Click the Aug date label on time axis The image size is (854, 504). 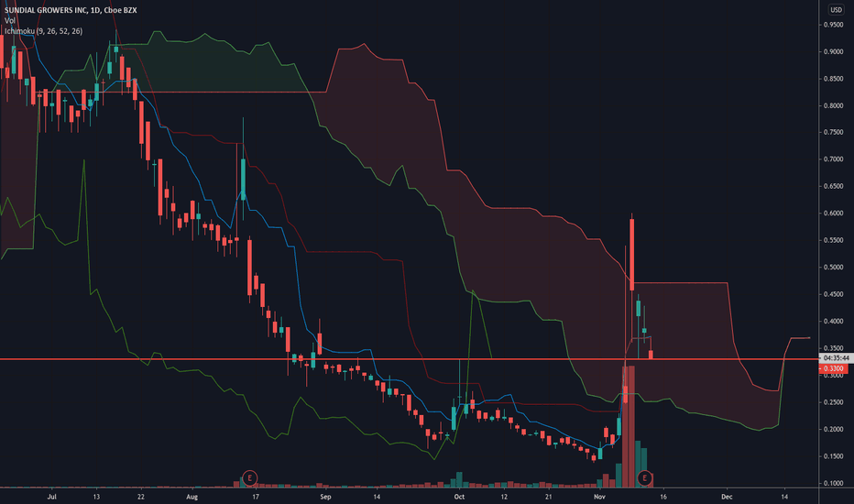192,497
